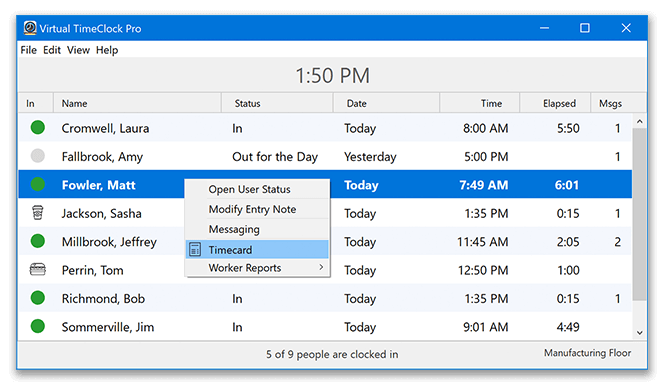Choose Open User Status from context menu
The width and height of the screenshot is (665, 382).
257,189
